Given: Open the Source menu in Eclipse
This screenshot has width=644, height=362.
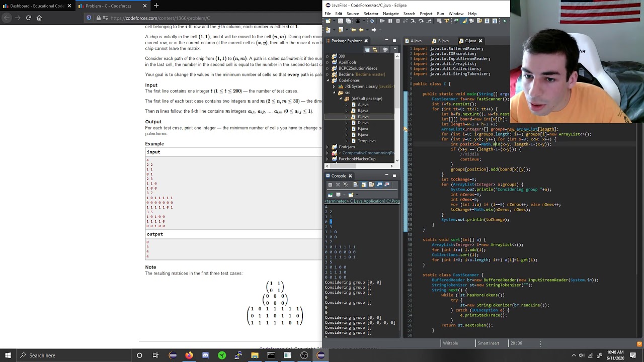Looking at the screenshot, I should pyautogui.click(x=353, y=14).
